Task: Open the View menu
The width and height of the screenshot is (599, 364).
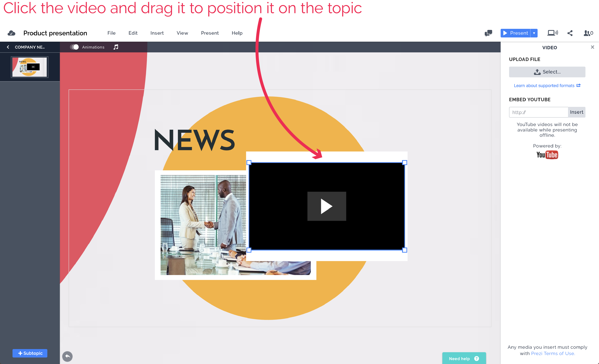Action: tap(182, 33)
